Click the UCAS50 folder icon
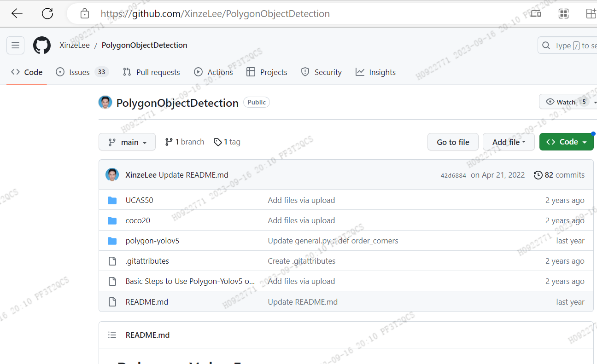Image resolution: width=597 pixels, height=364 pixels. (112, 200)
